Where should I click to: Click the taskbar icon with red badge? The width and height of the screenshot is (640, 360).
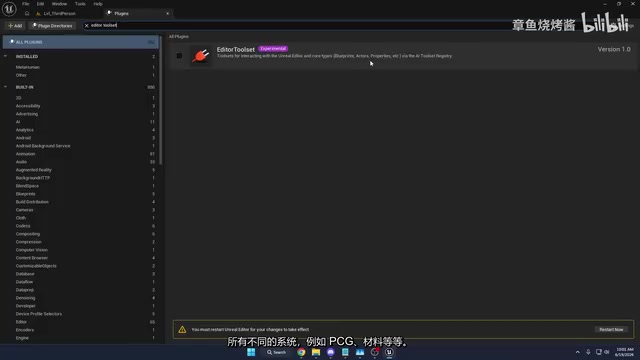[x=375, y=352]
